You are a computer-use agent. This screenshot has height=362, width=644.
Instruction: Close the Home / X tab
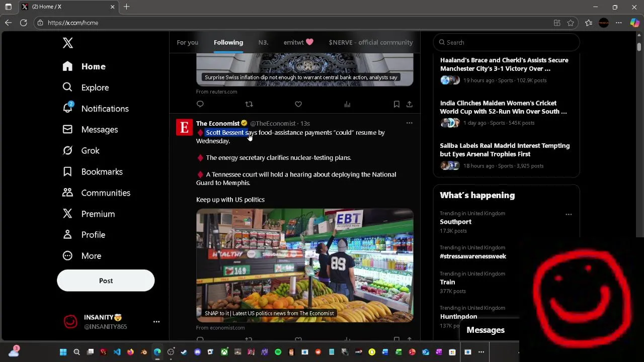tap(112, 7)
